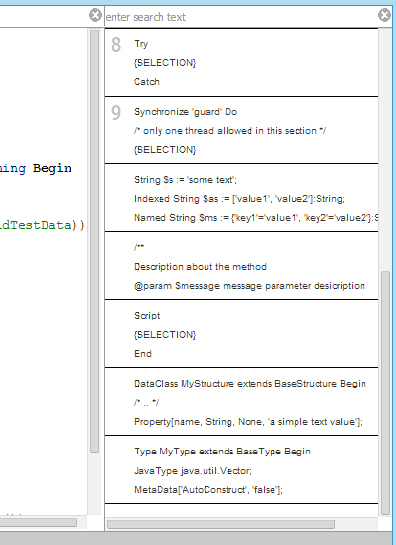Click the code editor horizontal scrollbar
The height and width of the screenshot is (545, 396).
(x=38, y=522)
